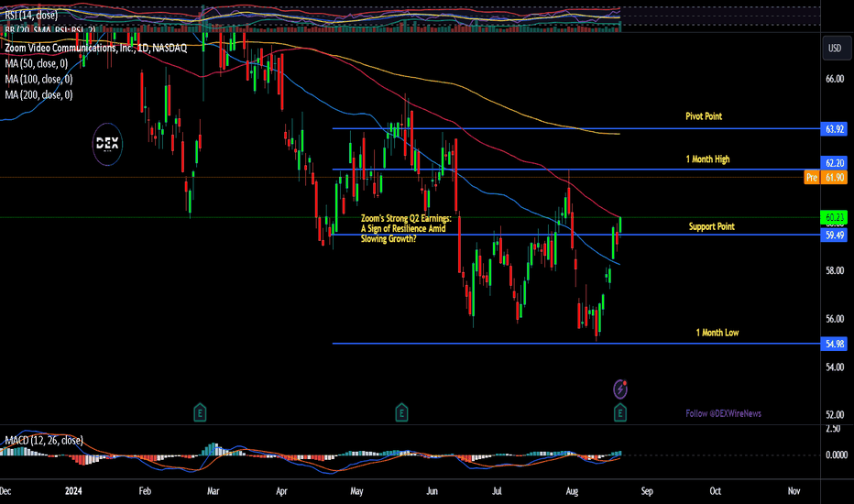854x504 pixels.
Task: Click the May label on time axis
Action: [x=356, y=491]
